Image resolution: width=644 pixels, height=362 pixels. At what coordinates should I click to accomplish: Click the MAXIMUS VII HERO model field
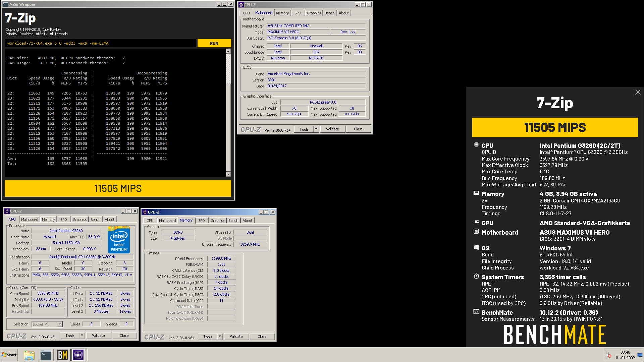coord(298,32)
